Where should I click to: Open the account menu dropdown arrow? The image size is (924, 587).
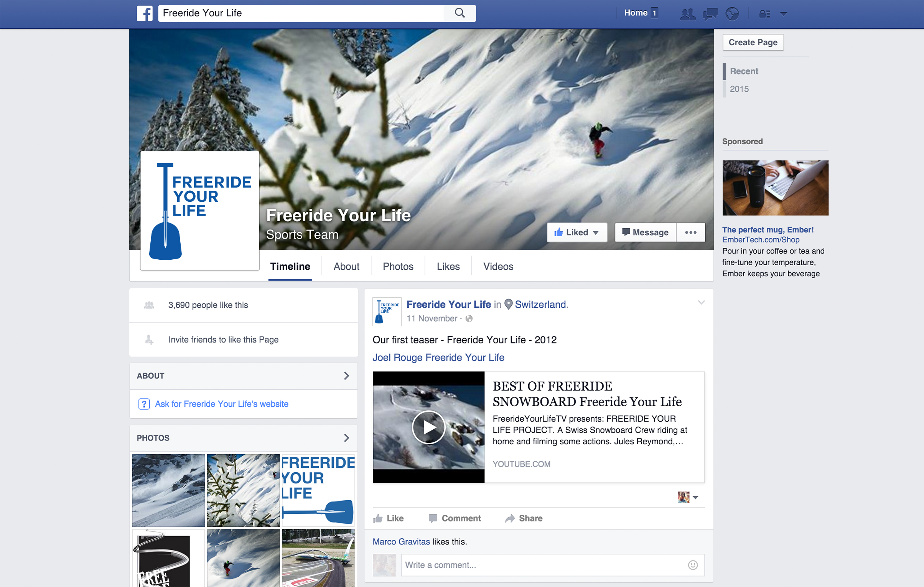coord(784,14)
